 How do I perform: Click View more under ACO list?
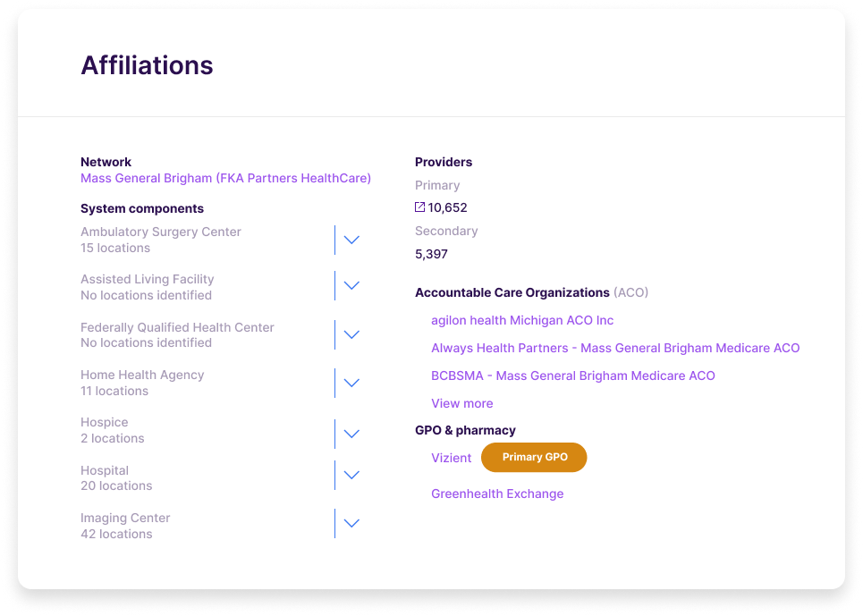click(x=461, y=403)
